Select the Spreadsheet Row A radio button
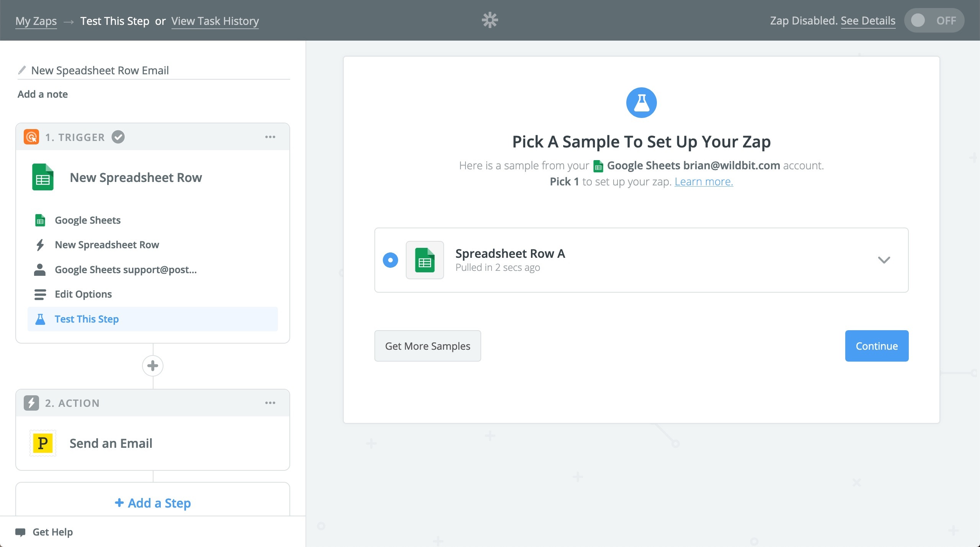The height and width of the screenshot is (547, 980). [390, 260]
